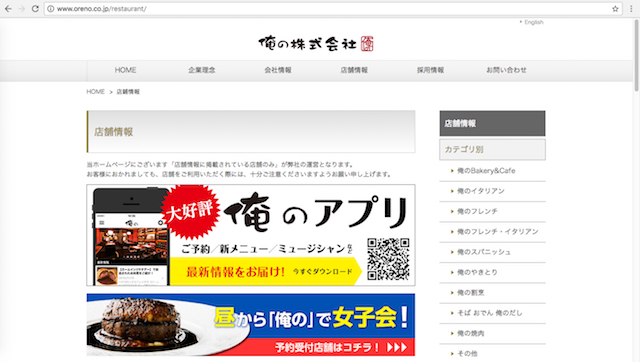Click the browser forward arrow

(22, 9)
